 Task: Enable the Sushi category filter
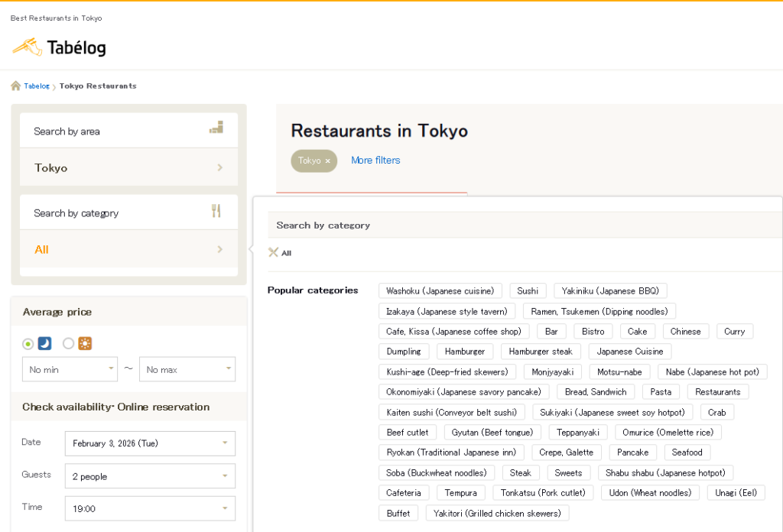point(528,290)
